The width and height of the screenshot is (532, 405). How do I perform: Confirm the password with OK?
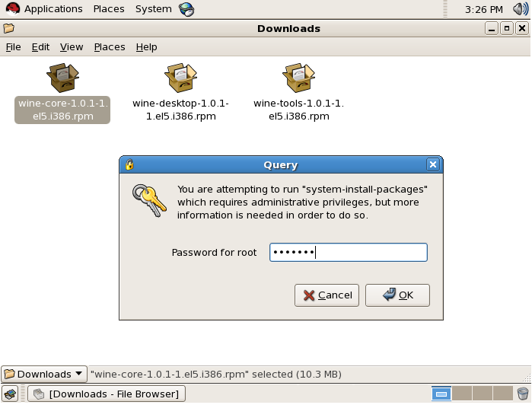tap(397, 295)
